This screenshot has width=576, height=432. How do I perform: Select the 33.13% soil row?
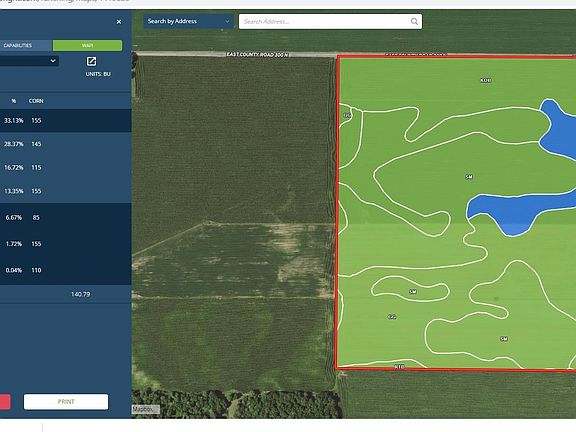pos(66,120)
